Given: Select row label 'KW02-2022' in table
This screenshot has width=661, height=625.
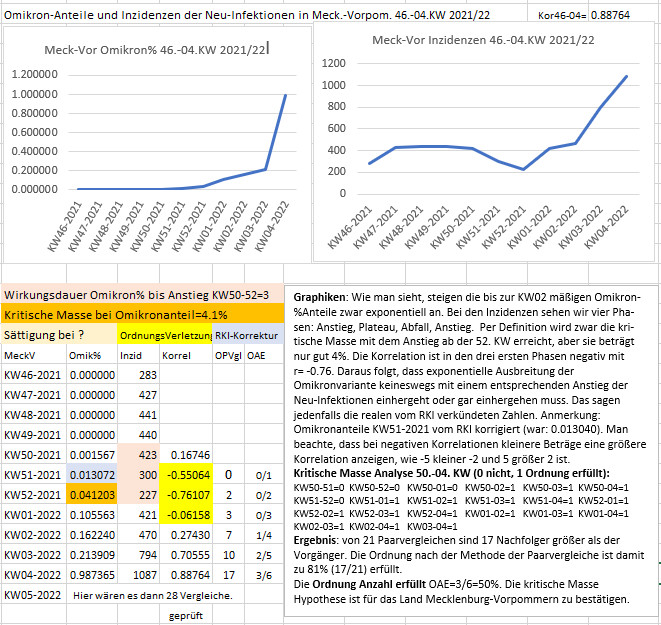Looking at the screenshot, I should tap(34, 535).
